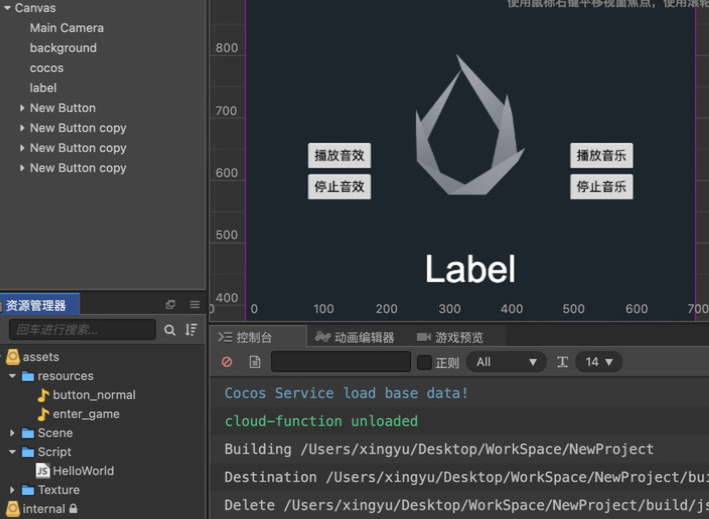This screenshot has width=709, height=519.
Task: Select the cloud-function unloaded log line
Action: (x=459, y=421)
